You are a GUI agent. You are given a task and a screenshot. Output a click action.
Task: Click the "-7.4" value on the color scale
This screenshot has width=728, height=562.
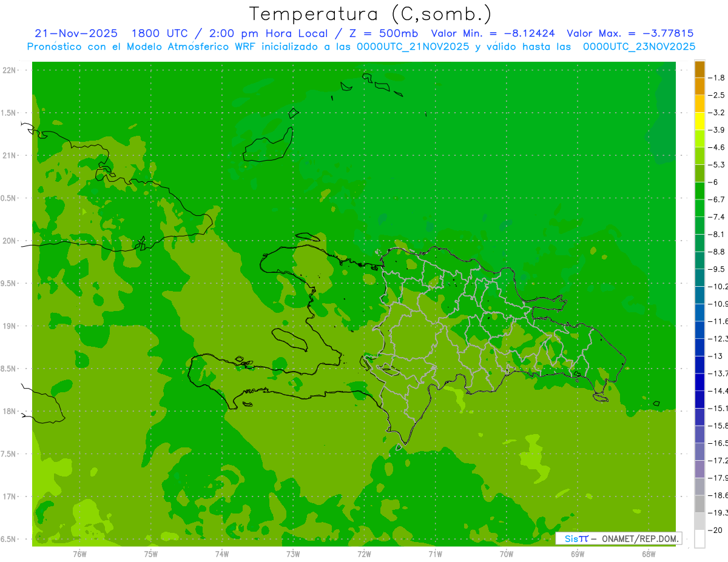716,216
